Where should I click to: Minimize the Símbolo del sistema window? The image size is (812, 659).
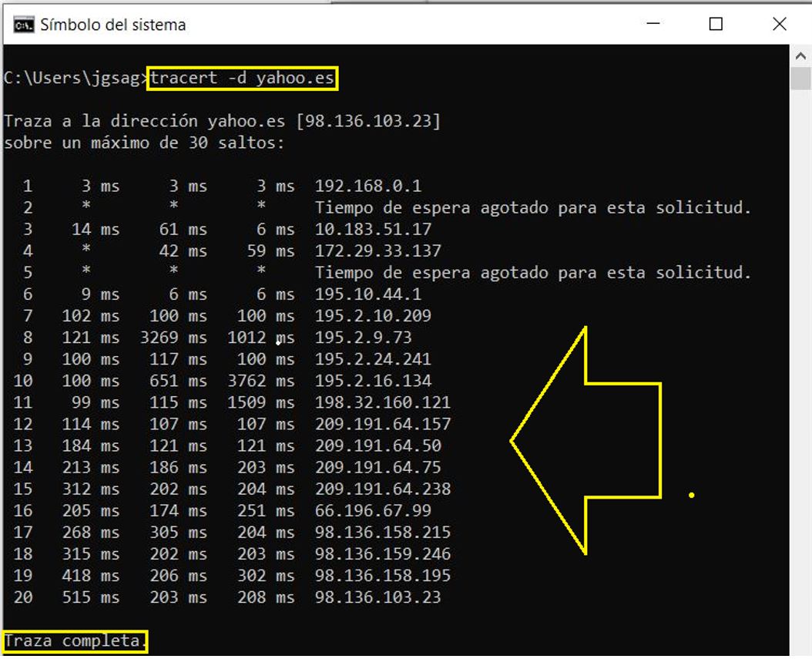[x=653, y=23]
